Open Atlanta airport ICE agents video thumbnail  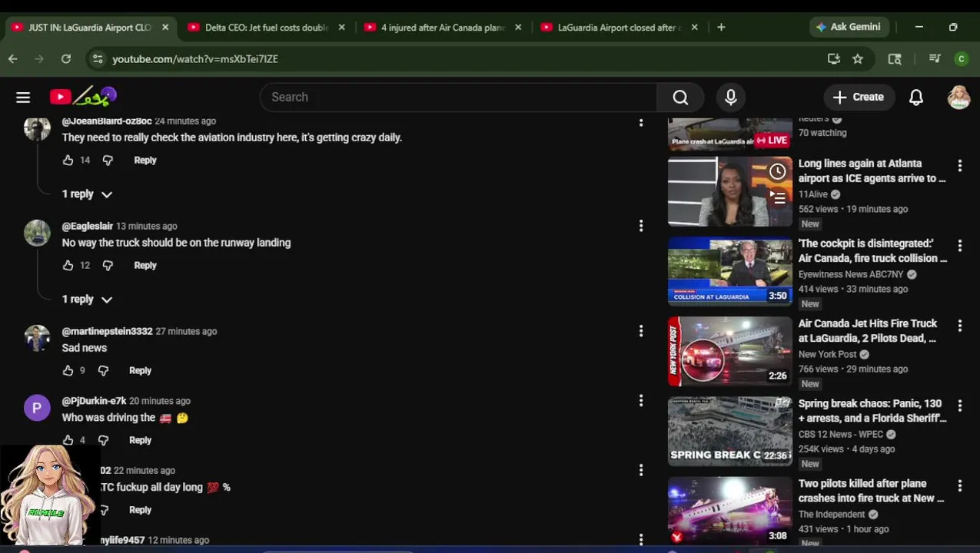[729, 192]
